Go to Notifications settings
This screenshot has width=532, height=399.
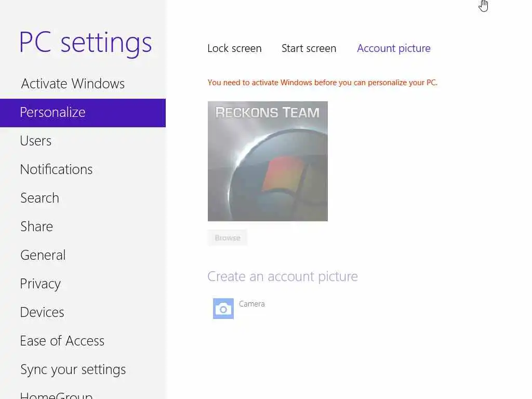[x=56, y=169]
